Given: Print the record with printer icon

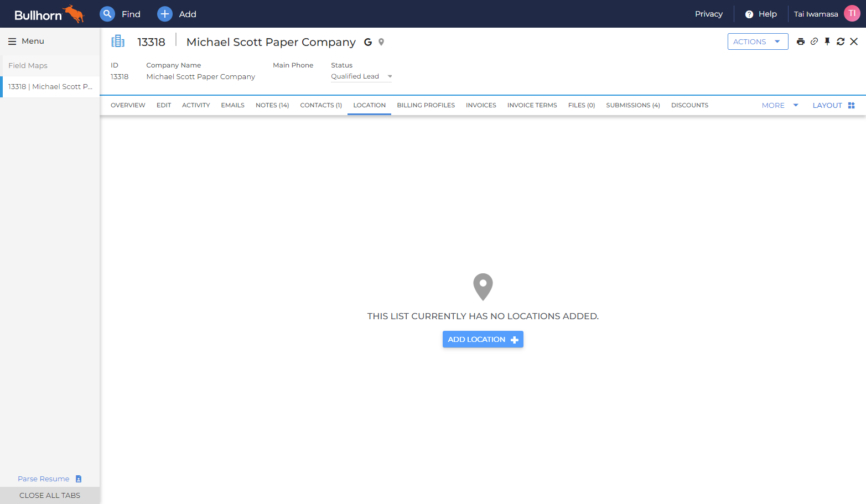Looking at the screenshot, I should click(801, 41).
